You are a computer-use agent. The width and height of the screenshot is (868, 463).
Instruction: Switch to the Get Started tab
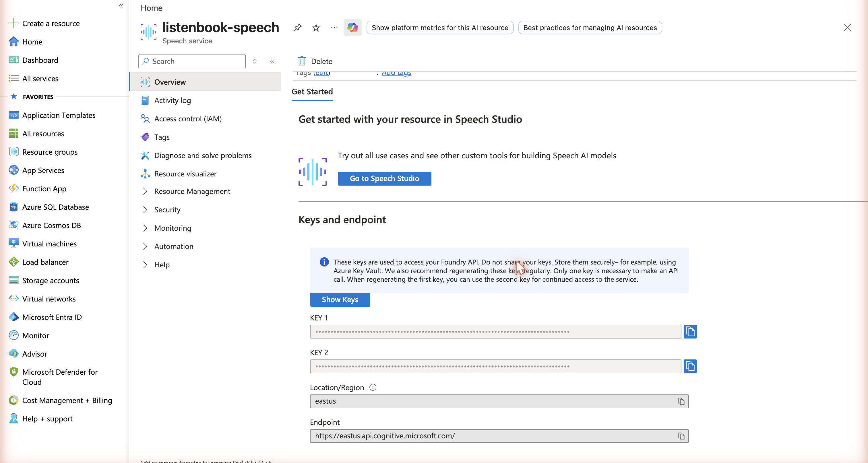point(312,92)
